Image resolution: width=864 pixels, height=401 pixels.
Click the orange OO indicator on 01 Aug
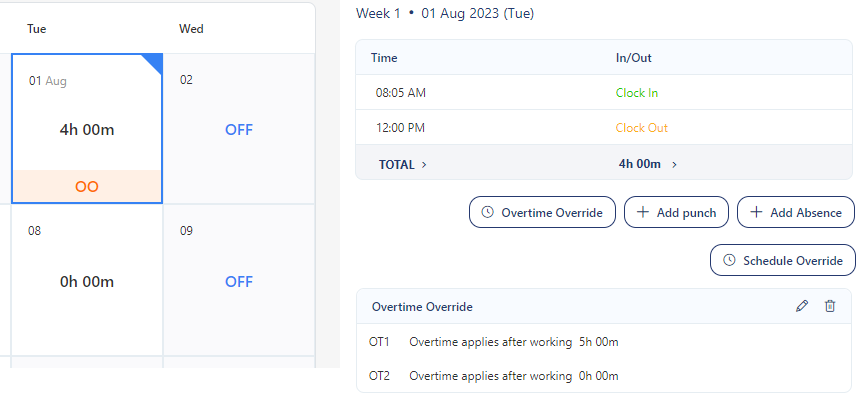pos(87,186)
